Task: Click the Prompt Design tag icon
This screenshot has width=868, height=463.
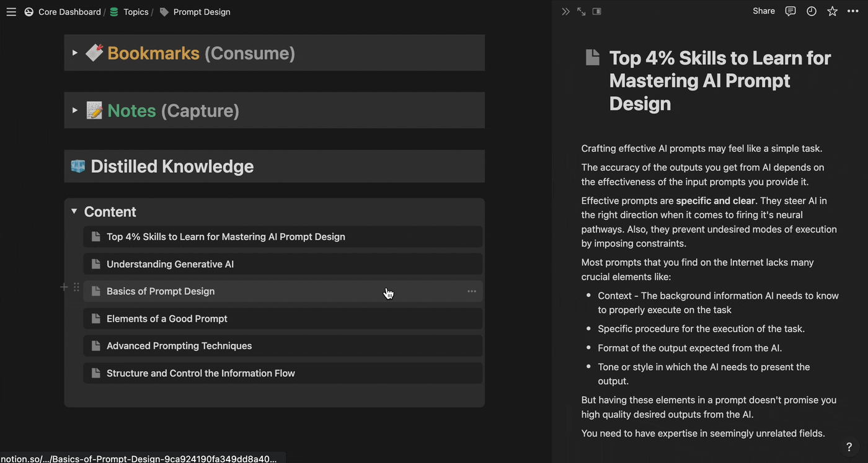Action: click(163, 11)
